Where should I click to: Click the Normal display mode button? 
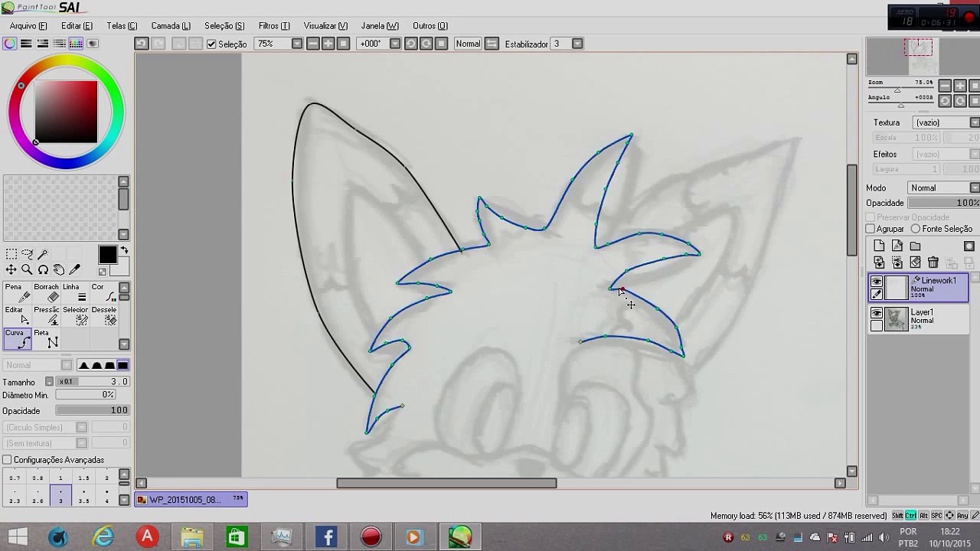[x=468, y=44]
